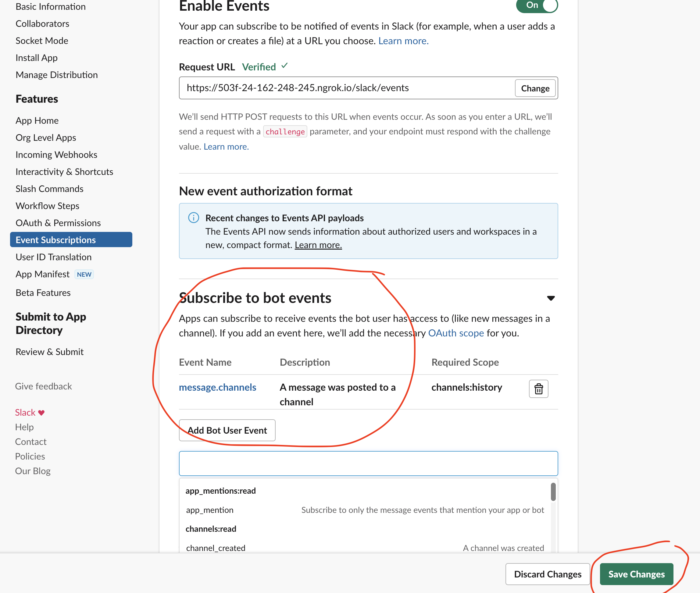Open Learn more link after challenge description
This screenshot has width=700, height=593.
pos(226,147)
